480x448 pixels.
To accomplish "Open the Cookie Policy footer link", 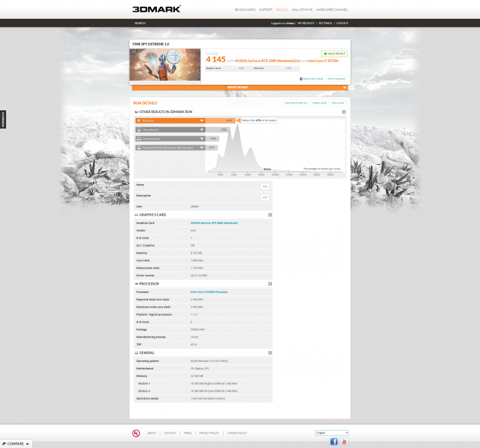I will [237, 434].
